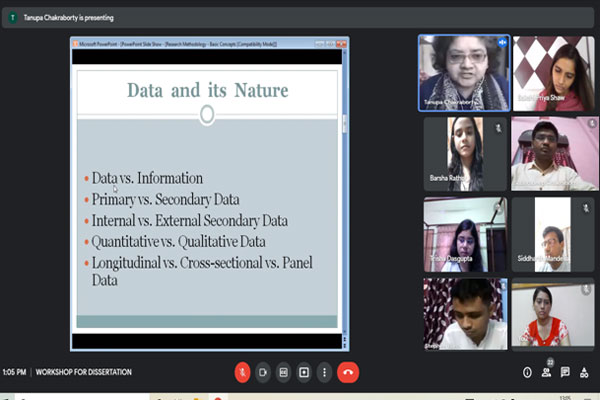
Task: Select the Shaw participant video tile
Action: pos(553,73)
